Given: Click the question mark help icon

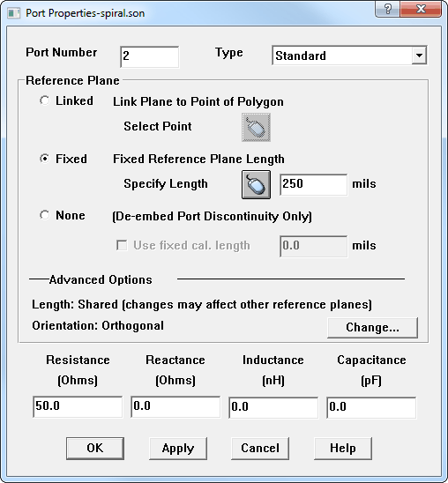Looking at the screenshot, I should pyautogui.click(x=388, y=9).
